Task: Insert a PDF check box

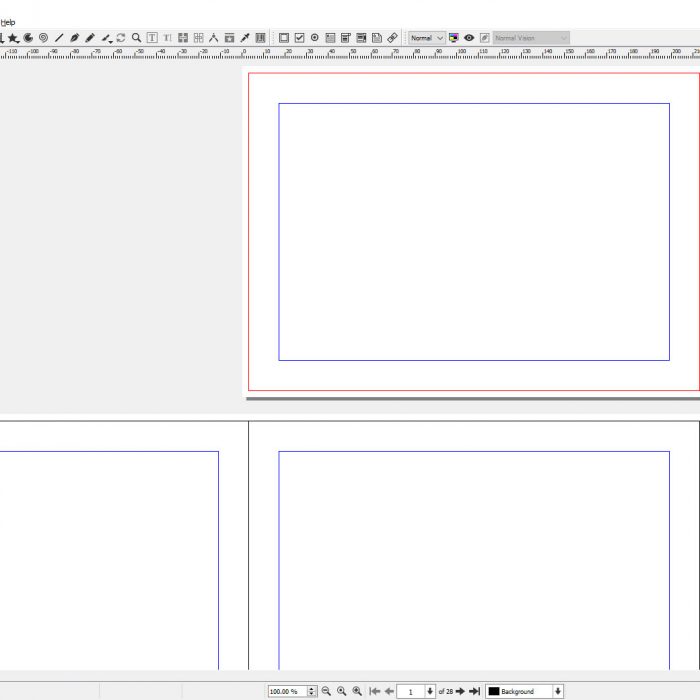Action: pyautogui.click(x=299, y=38)
